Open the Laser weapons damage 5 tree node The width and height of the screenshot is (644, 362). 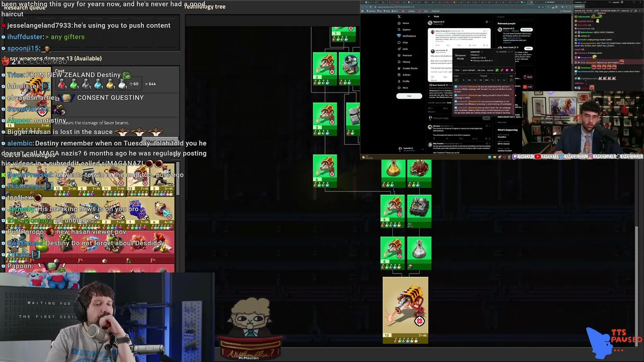click(x=393, y=211)
